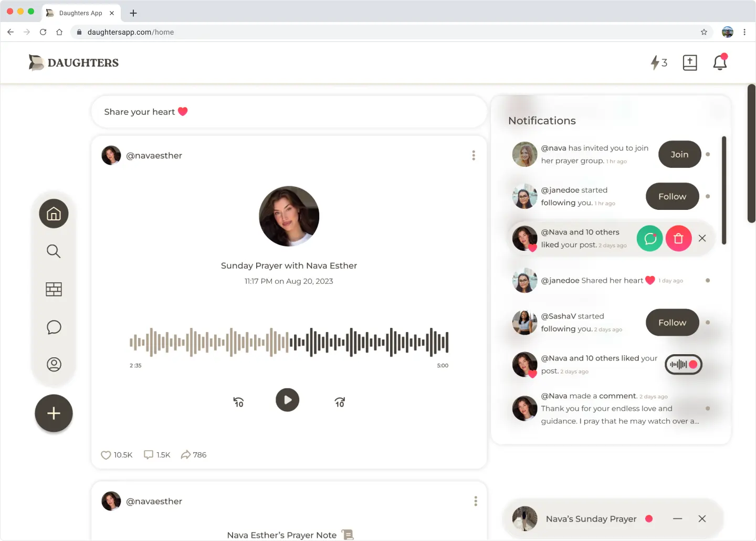Click the Bible book icon in header

[690, 63]
